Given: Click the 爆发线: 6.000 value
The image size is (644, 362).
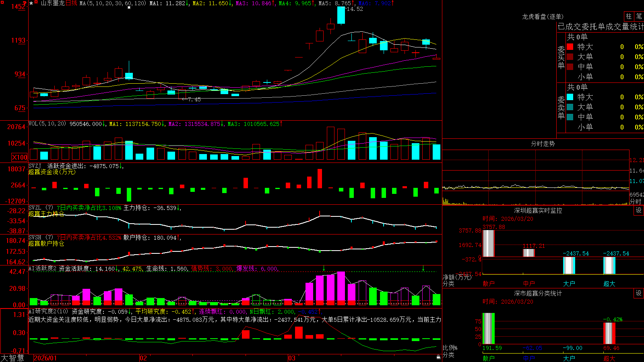Looking at the screenshot, I should click(257, 269).
